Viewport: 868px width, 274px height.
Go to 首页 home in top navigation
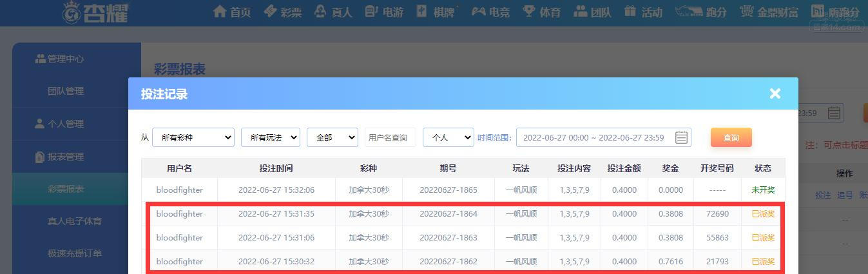coord(231,12)
